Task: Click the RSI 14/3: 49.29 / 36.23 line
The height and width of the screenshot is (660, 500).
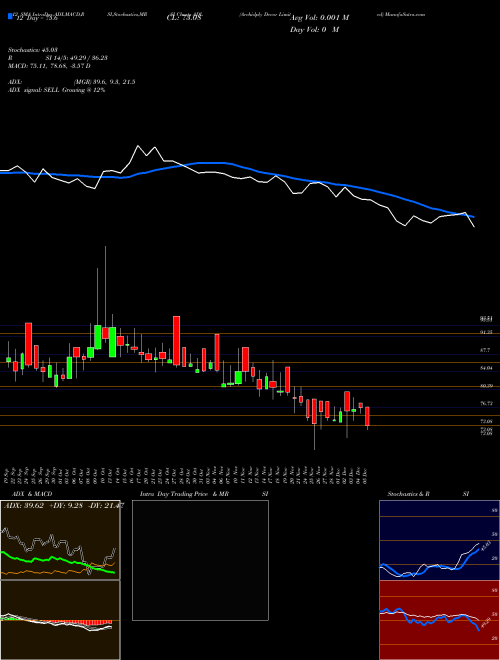Action: (x=58, y=58)
